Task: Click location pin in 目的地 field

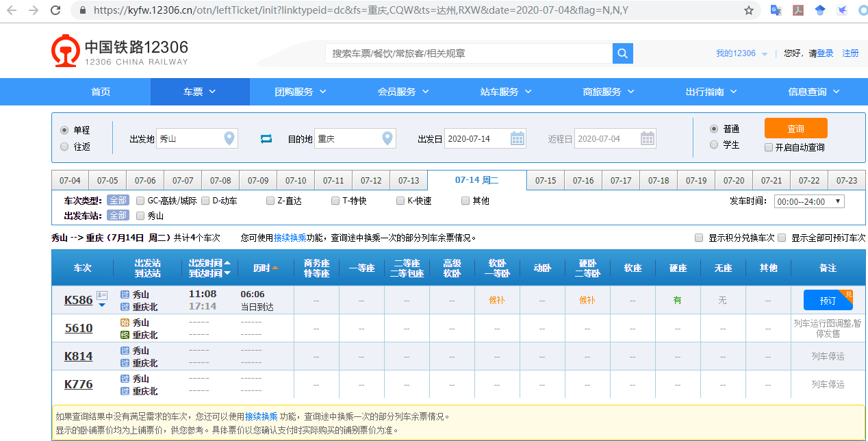Action: pyautogui.click(x=388, y=138)
